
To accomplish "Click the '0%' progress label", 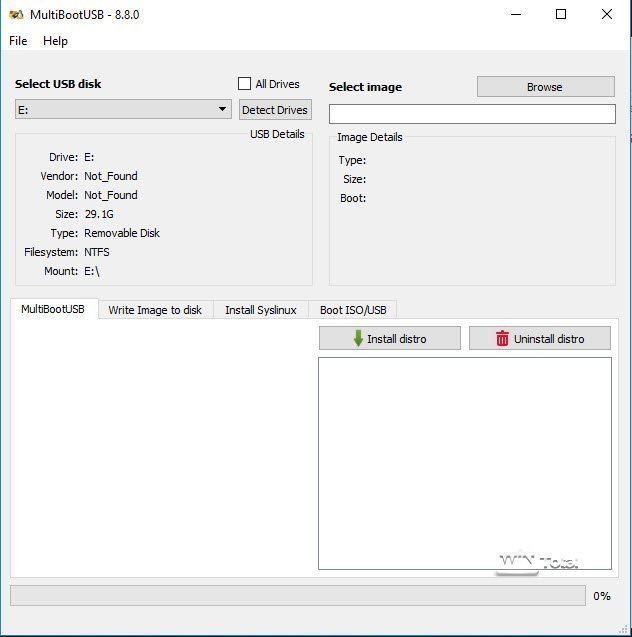I will point(602,596).
